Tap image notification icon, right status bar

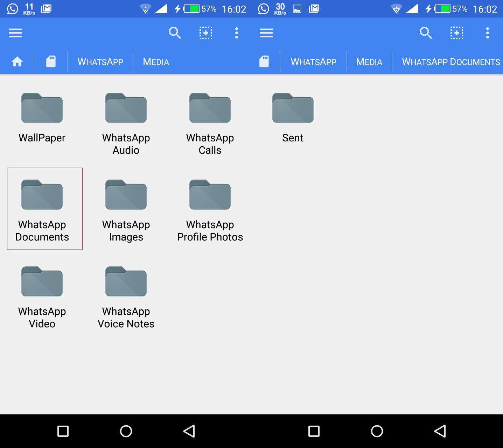(297, 9)
